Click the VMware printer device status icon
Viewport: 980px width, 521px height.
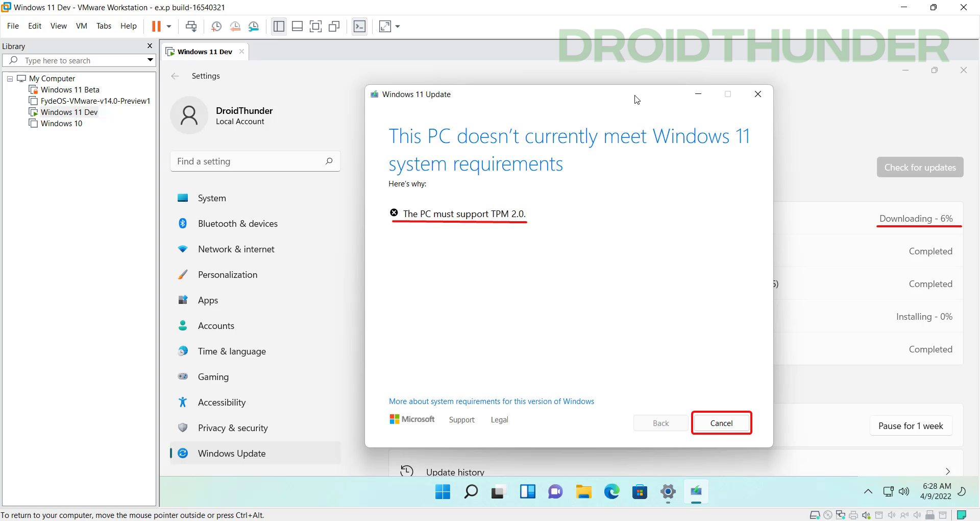[x=853, y=515]
